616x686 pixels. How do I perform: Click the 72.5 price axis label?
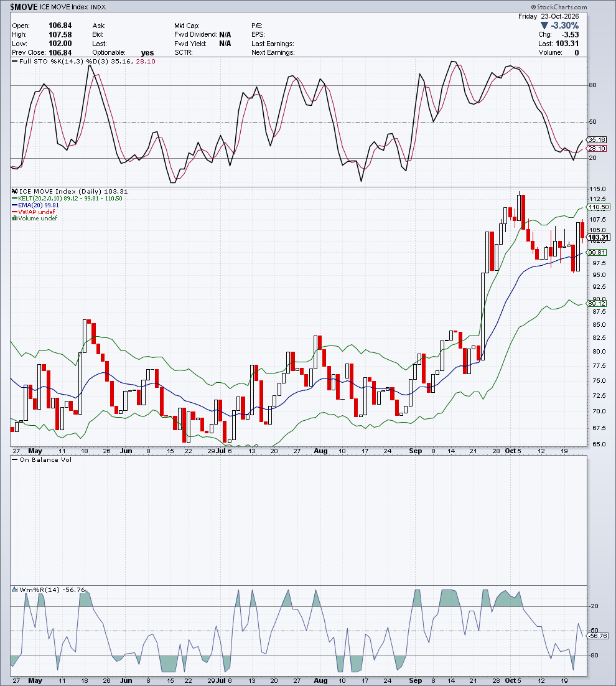click(x=599, y=395)
